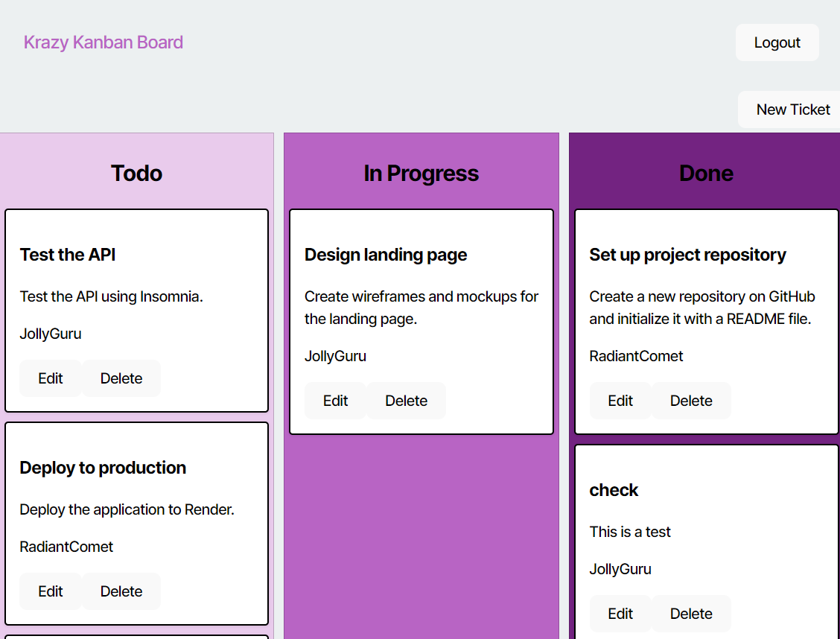Screen dimensions: 840x639
Task: Click the Test the API ticket title
Action: click(68, 255)
